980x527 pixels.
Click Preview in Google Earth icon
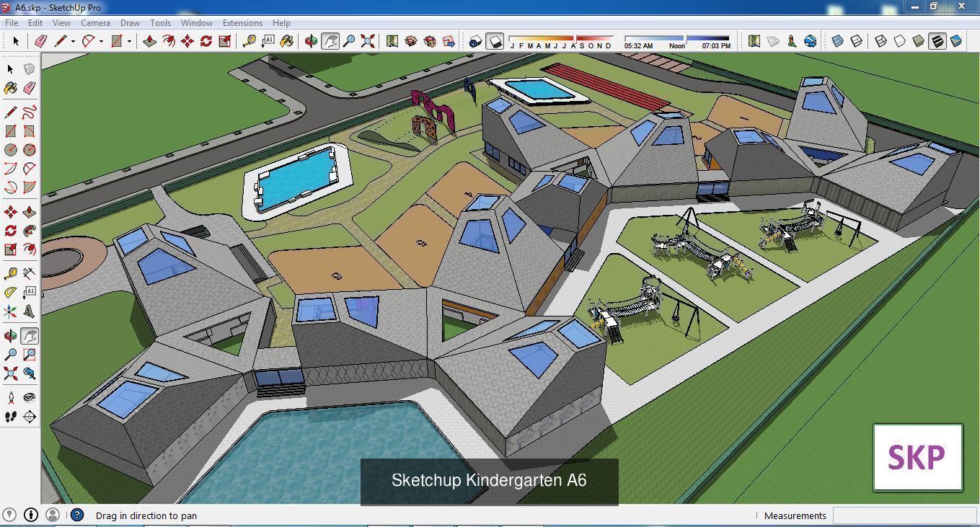pyautogui.click(x=811, y=41)
